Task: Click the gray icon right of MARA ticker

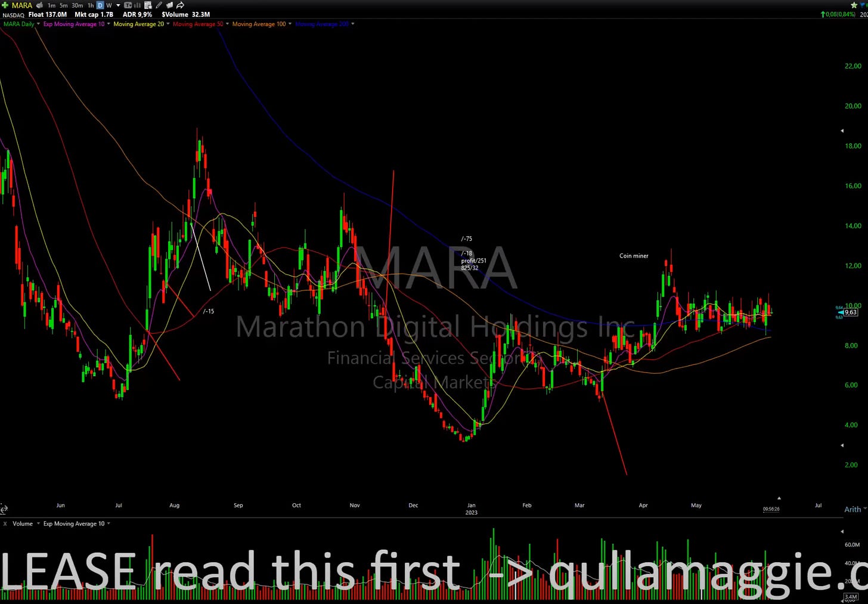Action: [x=39, y=5]
